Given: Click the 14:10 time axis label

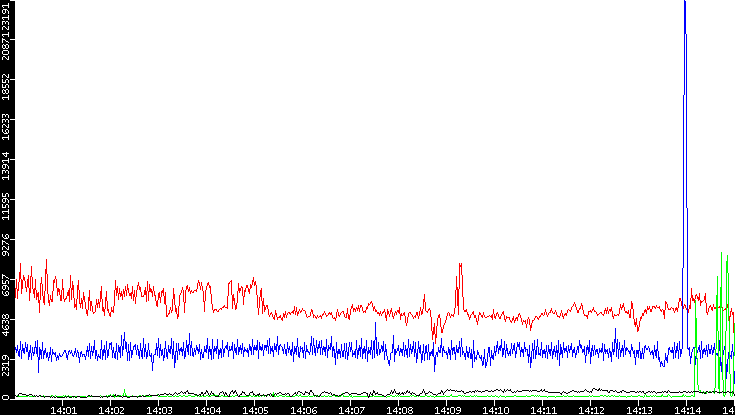Looking at the screenshot, I should 495,410.
